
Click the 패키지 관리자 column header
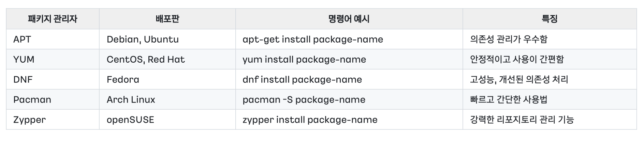(x=53, y=19)
